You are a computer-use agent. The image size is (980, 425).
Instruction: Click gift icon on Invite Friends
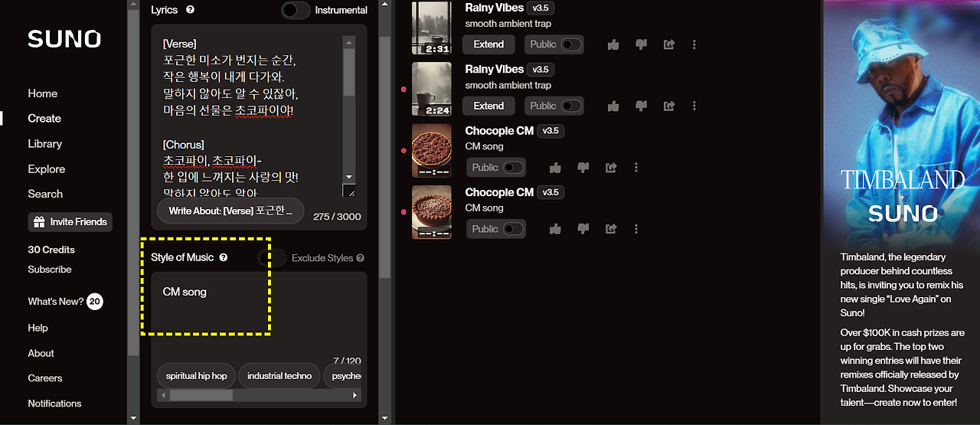(x=39, y=222)
